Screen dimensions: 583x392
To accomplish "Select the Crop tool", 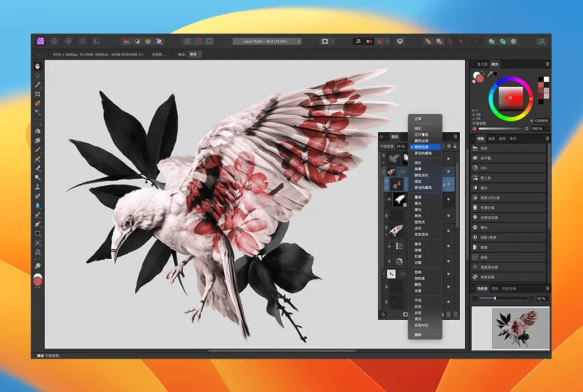I will 38,94.
